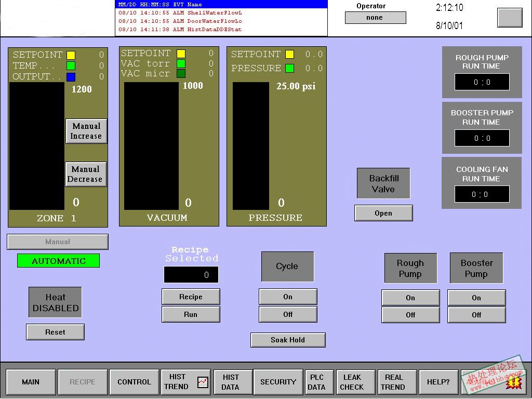This screenshot has height=399, width=532.
Task: Click the Manual Increase button
Action: click(x=86, y=131)
